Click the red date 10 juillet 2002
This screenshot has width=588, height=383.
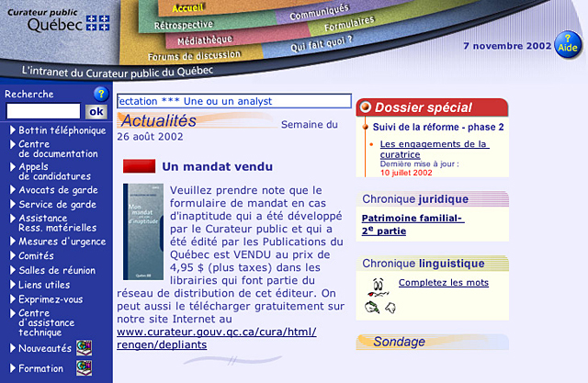406,173
